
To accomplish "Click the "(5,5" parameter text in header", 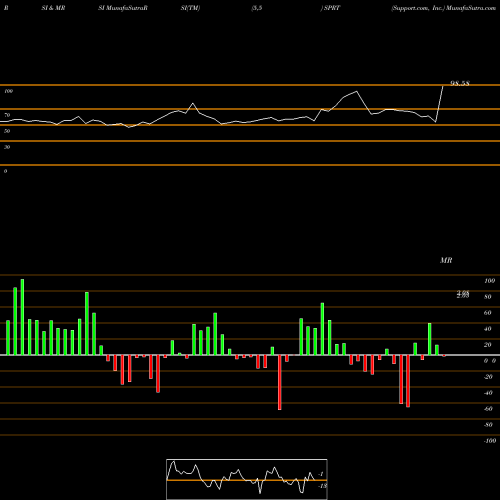I will click(x=257, y=8).
